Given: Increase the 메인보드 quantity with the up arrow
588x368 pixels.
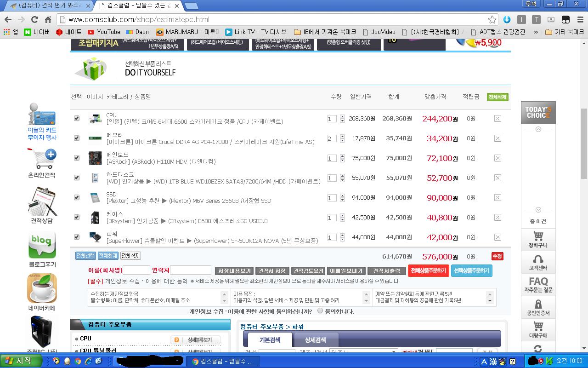Looking at the screenshot, I should pos(342,156).
